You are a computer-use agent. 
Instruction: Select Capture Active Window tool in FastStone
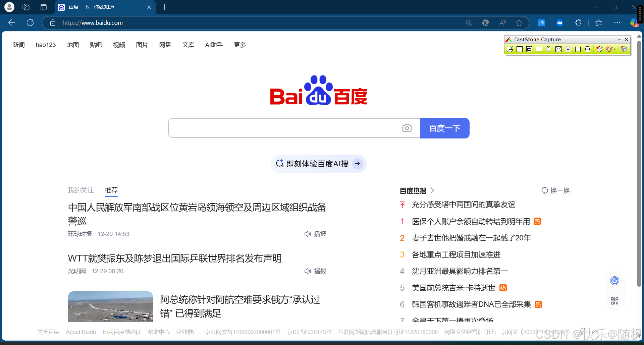[520, 49]
